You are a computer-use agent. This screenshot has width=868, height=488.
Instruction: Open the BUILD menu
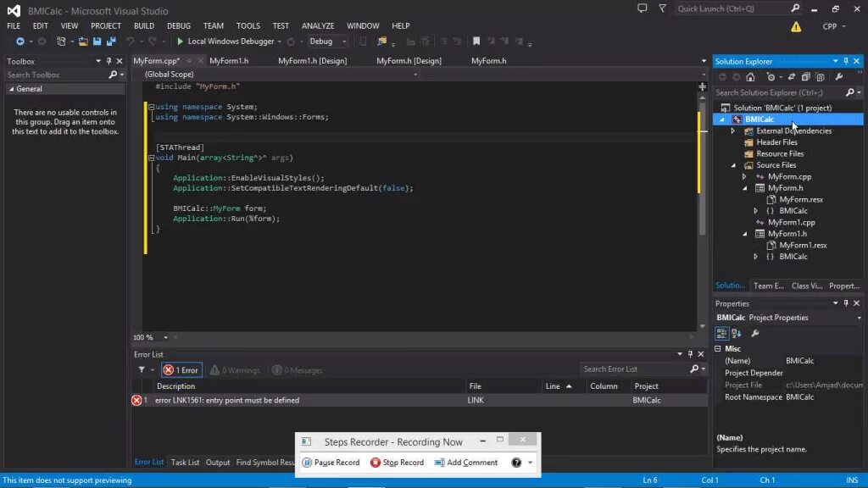[144, 26]
